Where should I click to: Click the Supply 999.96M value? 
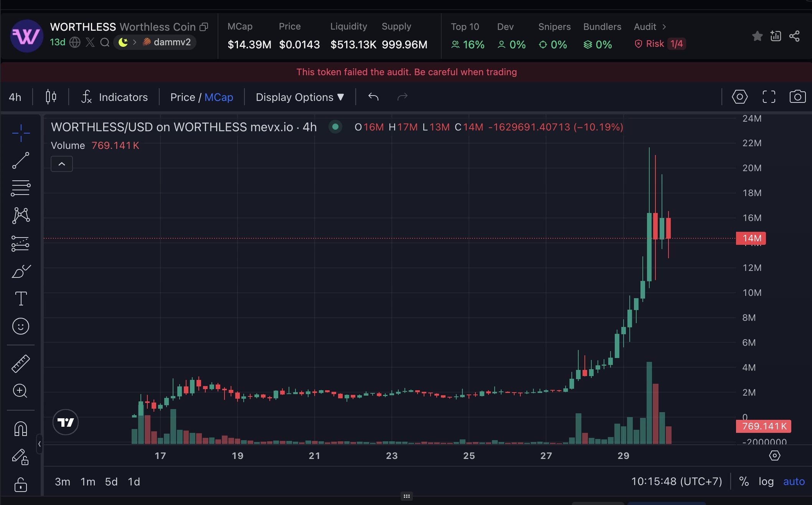click(x=404, y=45)
